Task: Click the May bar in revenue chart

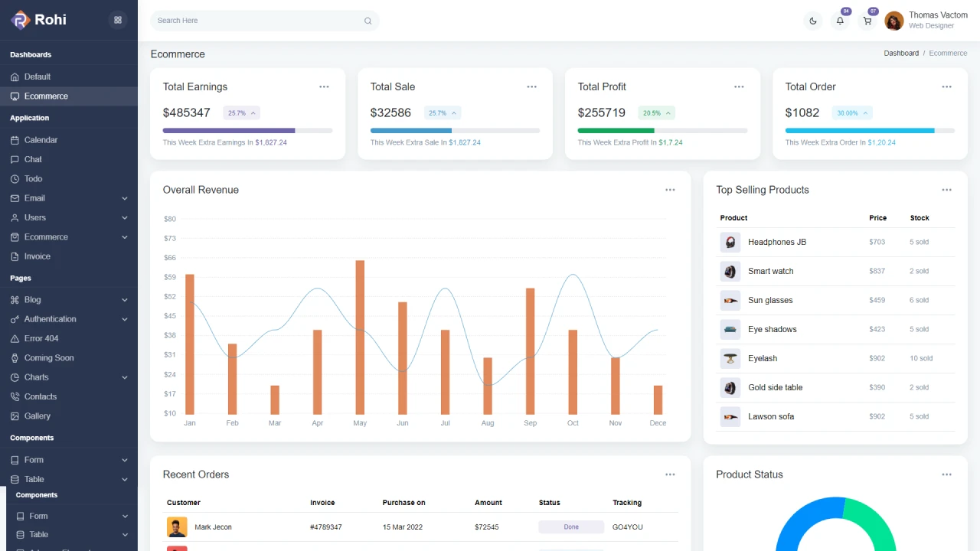Action: click(x=360, y=337)
